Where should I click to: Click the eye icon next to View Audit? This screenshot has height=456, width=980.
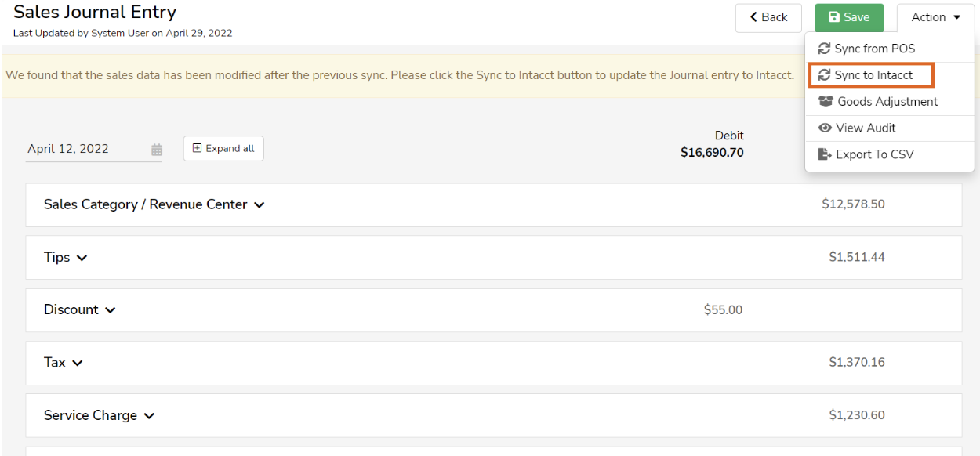(x=825, y=128)
